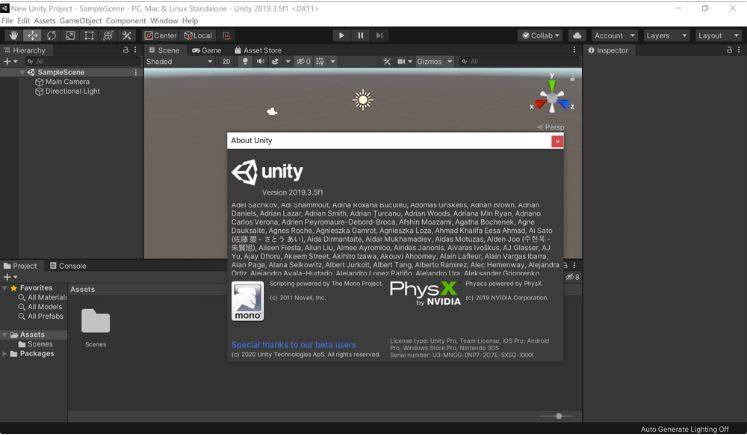Click the camera gizmo in scene
The image size is (747, 435).
(272, 111)
